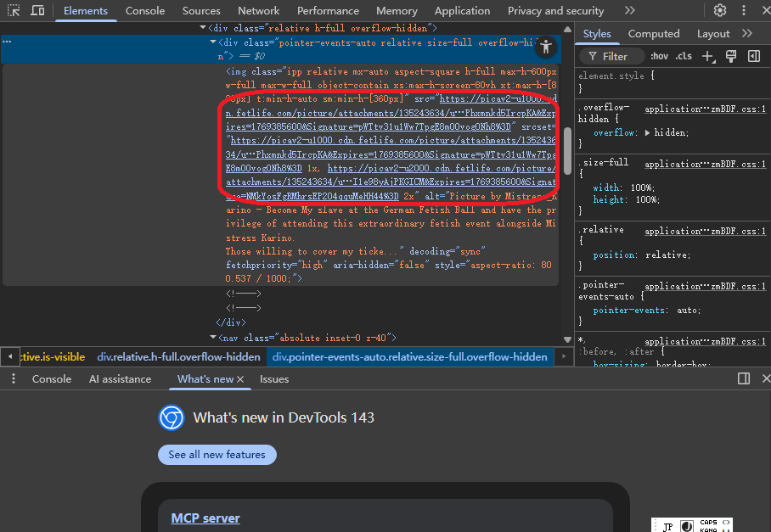
Task: Open the Computed styles tab
Action: pyautogui.click(x=653, y=34)
